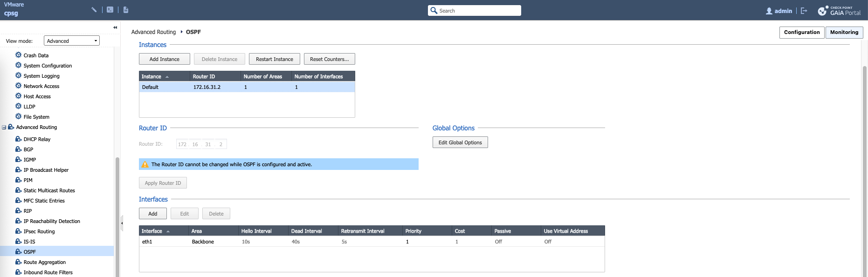
Task: Switch to the Monitoring tab
Action: 844,32
